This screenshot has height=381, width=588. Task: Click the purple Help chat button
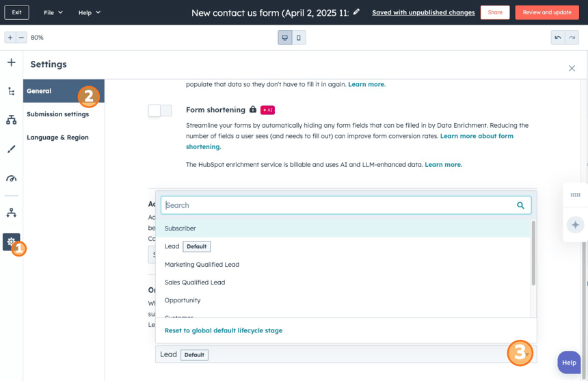click(569, 363)
